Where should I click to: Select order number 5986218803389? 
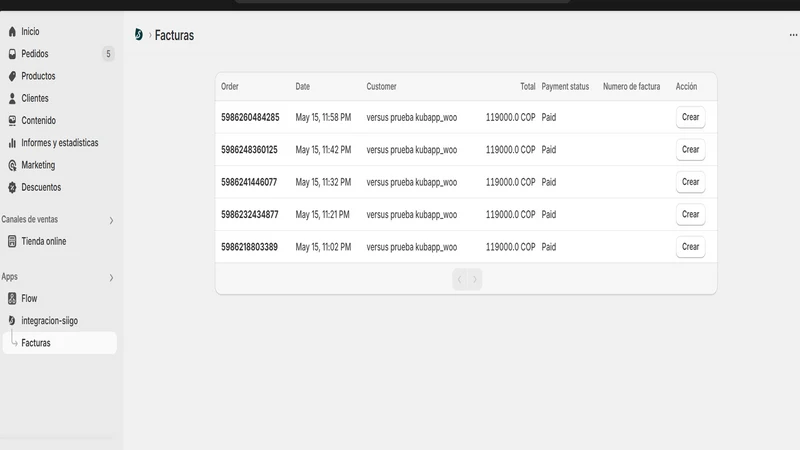pos(249,247)
